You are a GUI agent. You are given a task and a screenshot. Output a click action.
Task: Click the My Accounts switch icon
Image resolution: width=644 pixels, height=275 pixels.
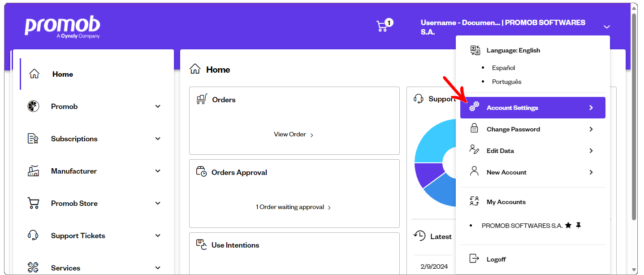[x=474, y=201]
